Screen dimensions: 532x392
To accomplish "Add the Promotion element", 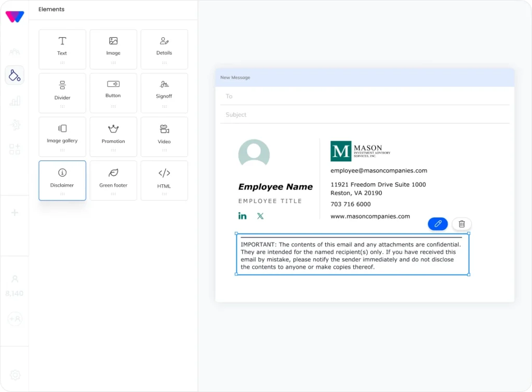I will point(113,136).
